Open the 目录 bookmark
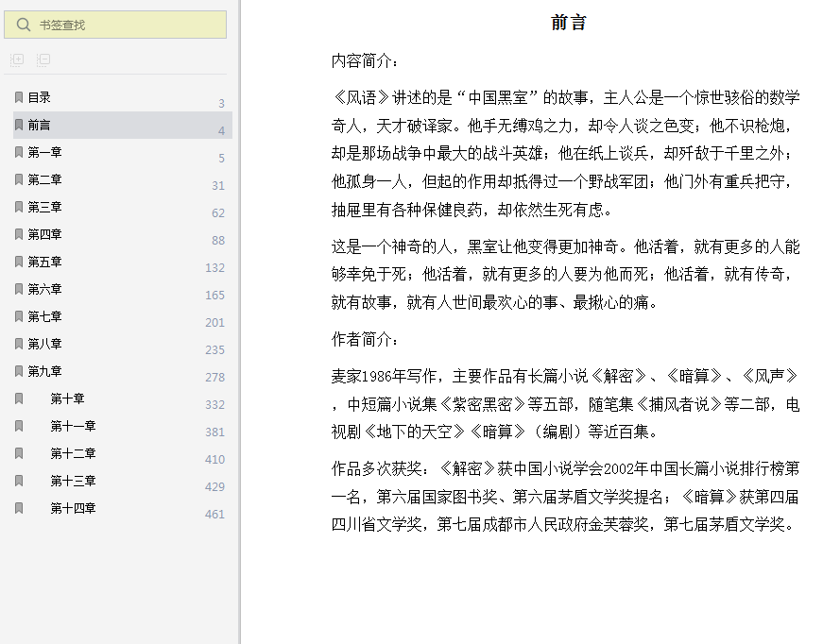823x644 pixels. point(40,97)
